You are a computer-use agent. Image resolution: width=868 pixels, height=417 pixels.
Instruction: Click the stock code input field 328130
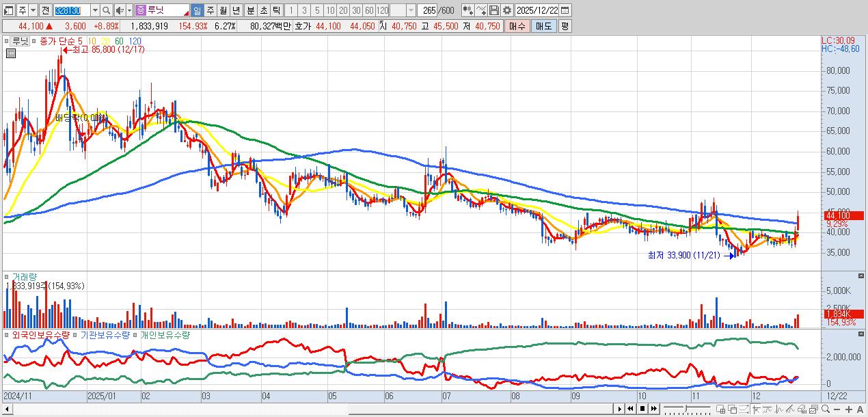(72, 10)
